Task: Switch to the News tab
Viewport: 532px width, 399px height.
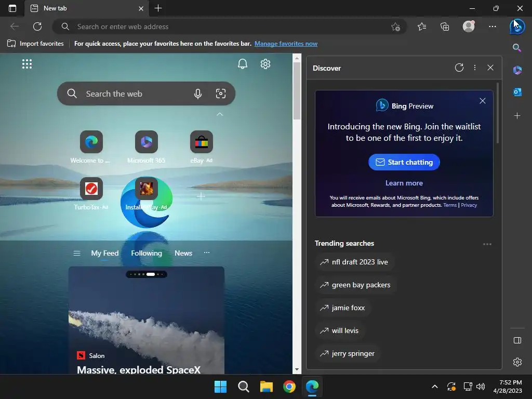Action: tap(183, 253)
